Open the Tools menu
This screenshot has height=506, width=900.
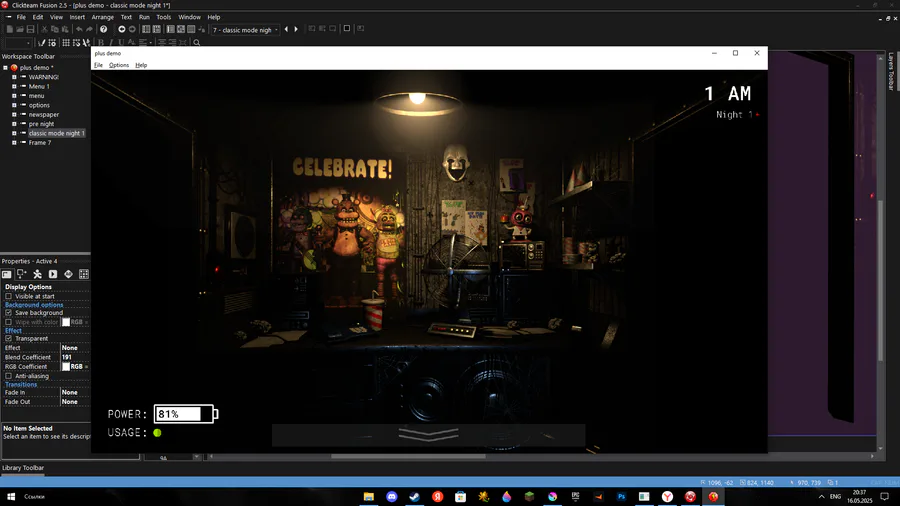[164, 17]
